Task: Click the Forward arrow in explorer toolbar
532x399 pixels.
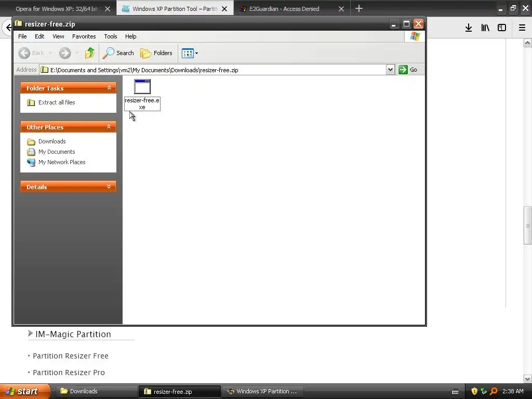Action: 65,53
